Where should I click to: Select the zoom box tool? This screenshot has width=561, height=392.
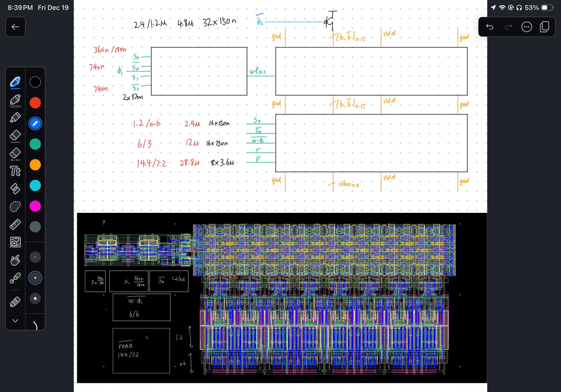tap(15, 242)
